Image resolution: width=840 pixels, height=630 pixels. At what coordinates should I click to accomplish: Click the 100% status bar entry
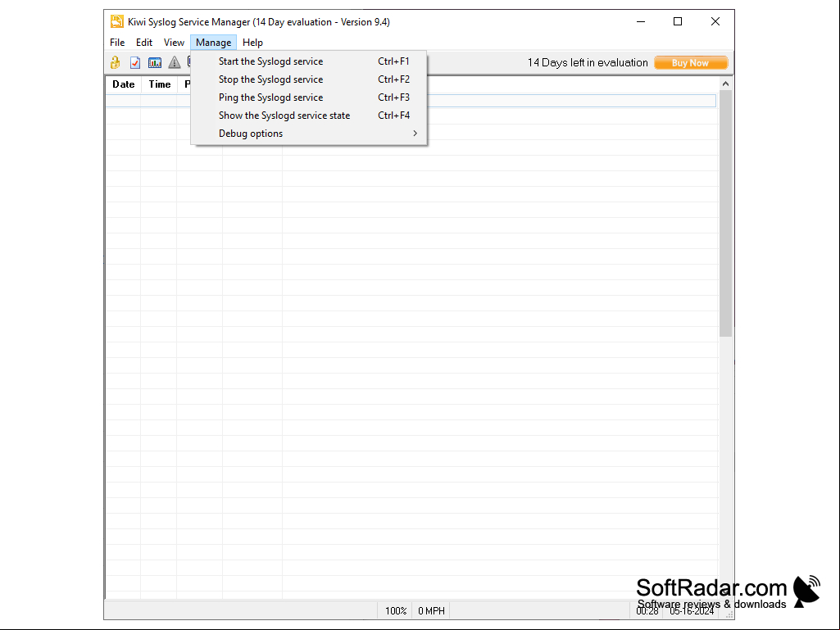click(396, 610)
